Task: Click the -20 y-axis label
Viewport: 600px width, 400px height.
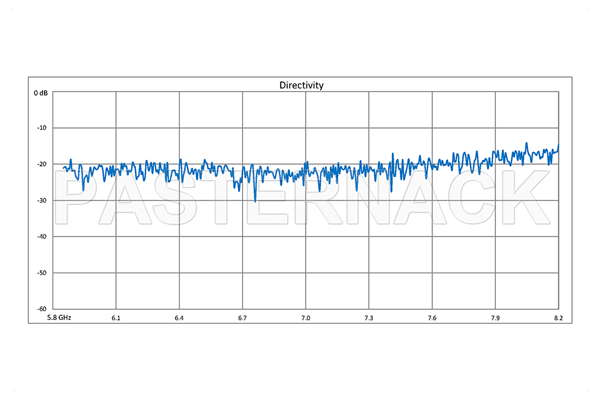Action: pos(42,165)
